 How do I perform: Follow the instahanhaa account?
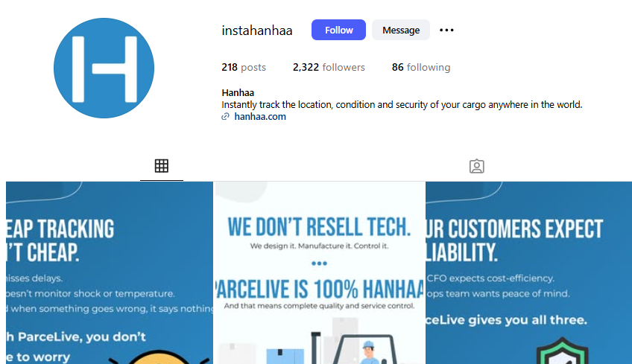[x=338, y=30]
